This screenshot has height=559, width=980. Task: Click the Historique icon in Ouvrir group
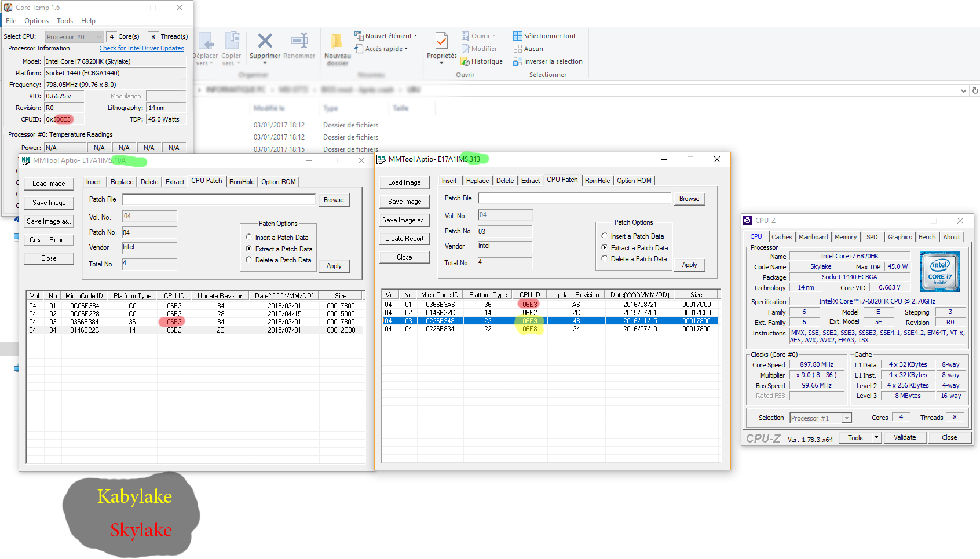point(465,61)
